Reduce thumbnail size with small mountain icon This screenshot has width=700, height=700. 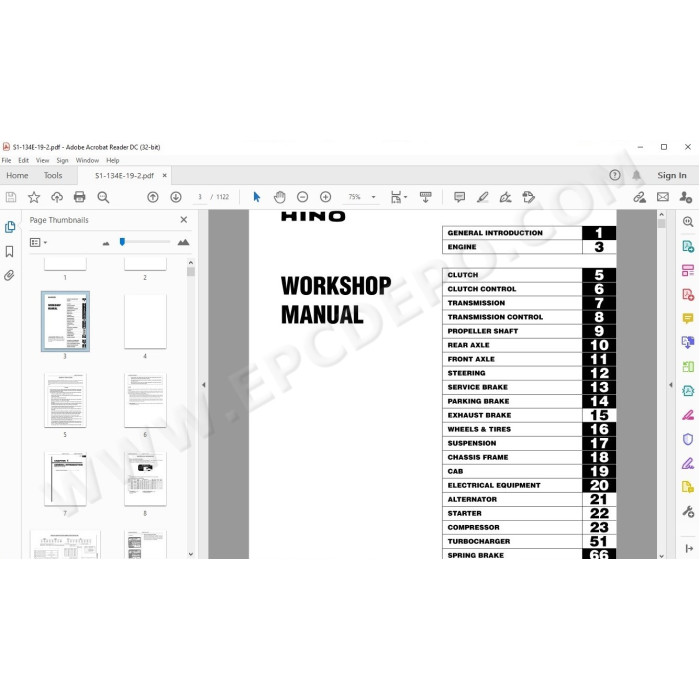click(106, 243)
